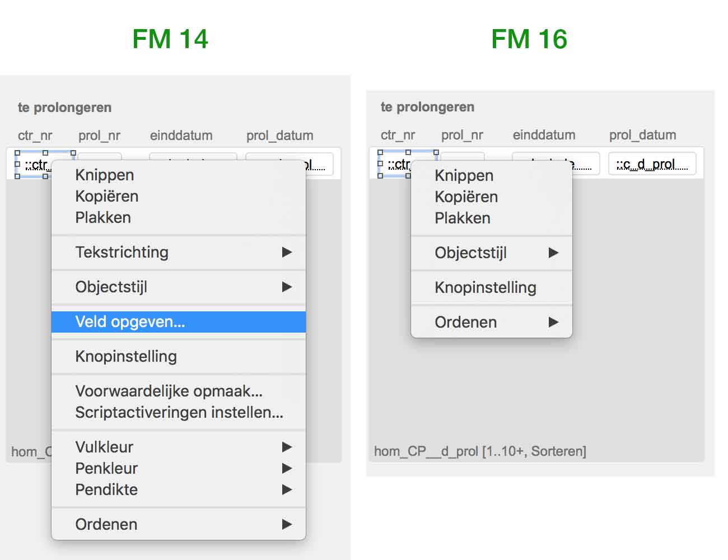Click the ::c_d_prol field in FM 16 layout
Image resolution: width=728 pixels, height=560 pixels.
click(x=652, y=164)
